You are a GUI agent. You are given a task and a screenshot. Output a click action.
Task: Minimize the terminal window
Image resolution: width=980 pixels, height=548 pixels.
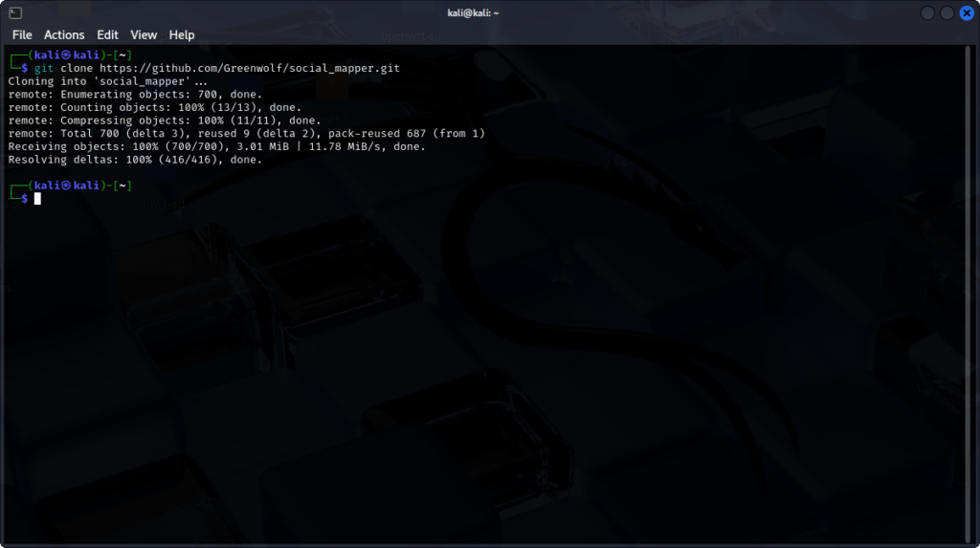point(927,12)
